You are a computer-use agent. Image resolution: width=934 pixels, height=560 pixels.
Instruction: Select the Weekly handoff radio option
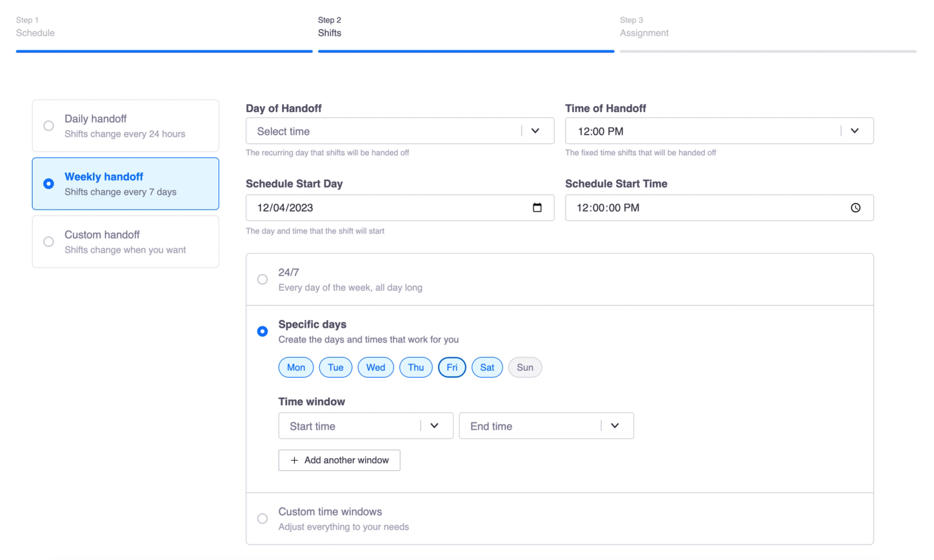48,184
